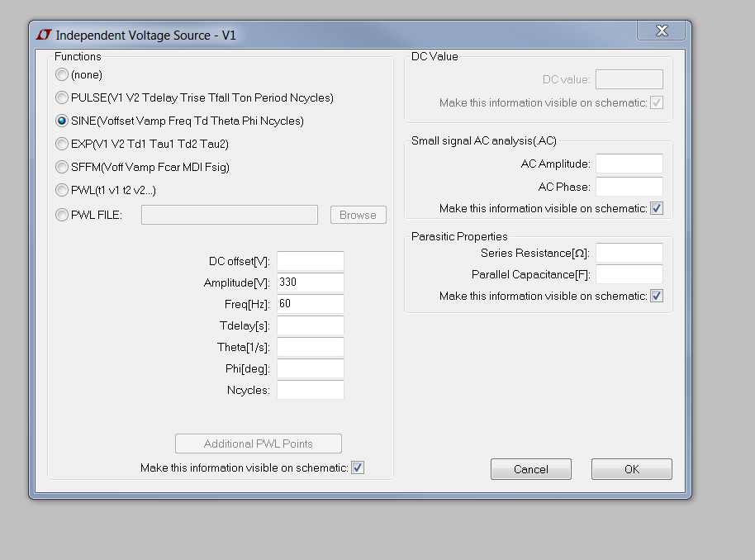The height and width of the screenshot is (560, 755).
Task: Click the Cancel button
Action: click(x=531, y=469)
